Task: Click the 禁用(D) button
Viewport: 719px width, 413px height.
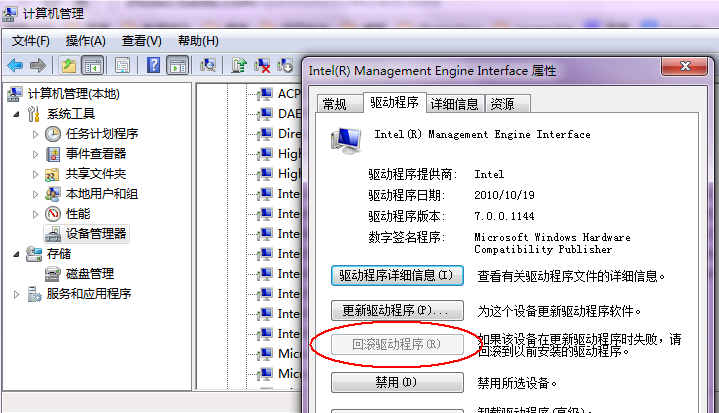Action: click(397, 382)
